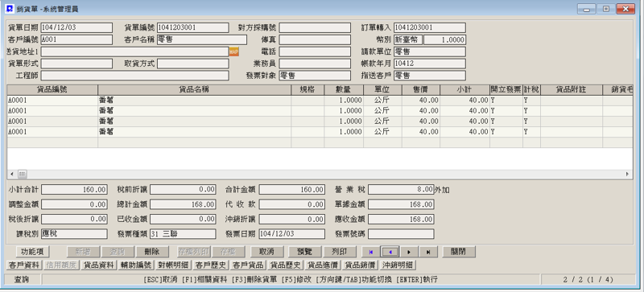Click the 課稅別 field showing 應稅
Viewport: 644px width, 292px height.
74,234
